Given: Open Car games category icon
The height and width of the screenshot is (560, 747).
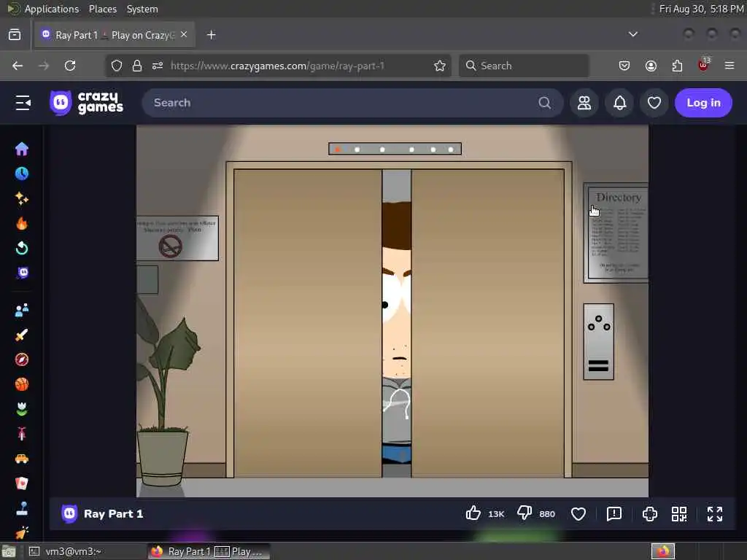Looking at the screenshot, I should point(21,459).
